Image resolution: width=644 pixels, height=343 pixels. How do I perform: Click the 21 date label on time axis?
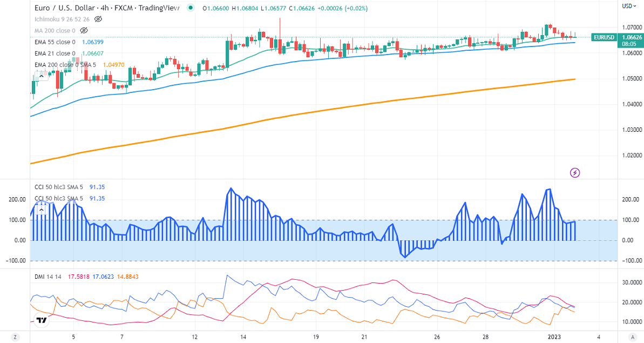coord(364,337)
